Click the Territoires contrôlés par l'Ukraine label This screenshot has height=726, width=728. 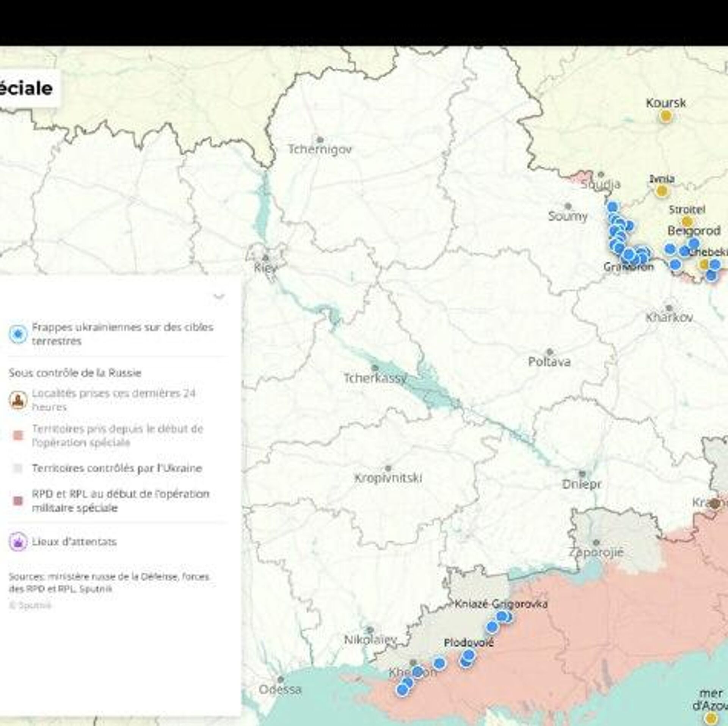[116, 469]
